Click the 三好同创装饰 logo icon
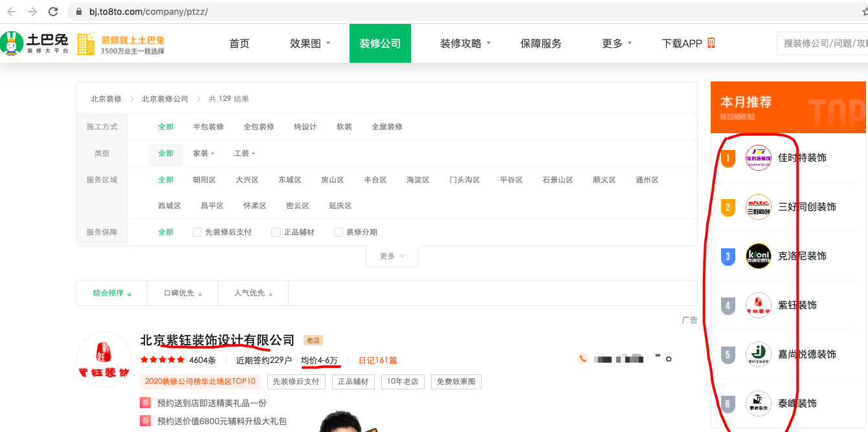868x432 pixels. [x=758, y=207]
